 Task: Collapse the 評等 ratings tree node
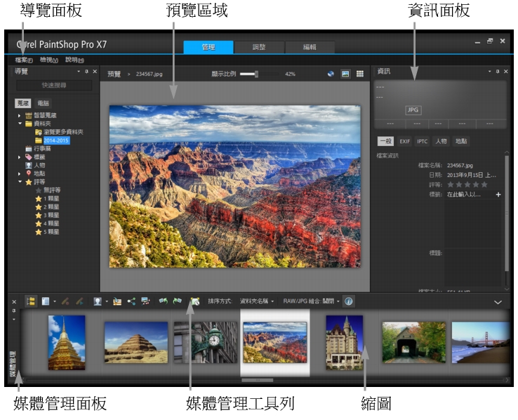[x=20, y=182]
